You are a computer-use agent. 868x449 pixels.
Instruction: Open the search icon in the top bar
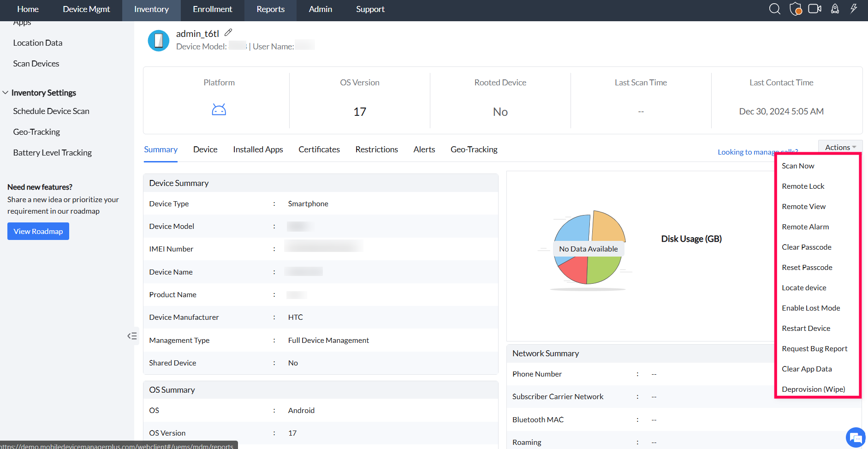[774, 9]
